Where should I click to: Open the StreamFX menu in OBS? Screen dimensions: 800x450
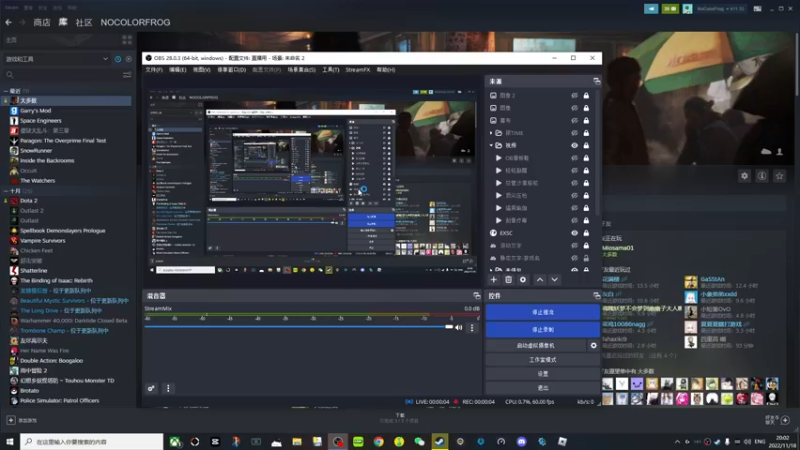358,70
